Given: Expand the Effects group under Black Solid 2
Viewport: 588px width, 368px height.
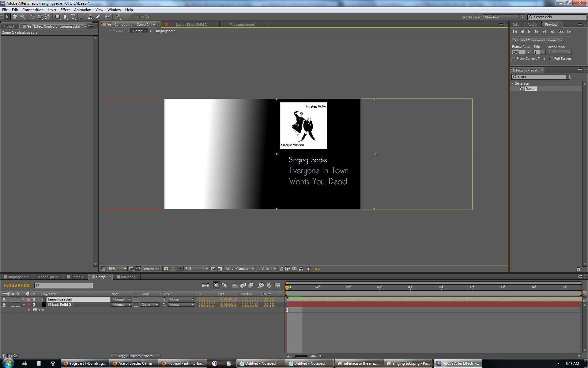Looking at the screenshot, I should 29,310.
